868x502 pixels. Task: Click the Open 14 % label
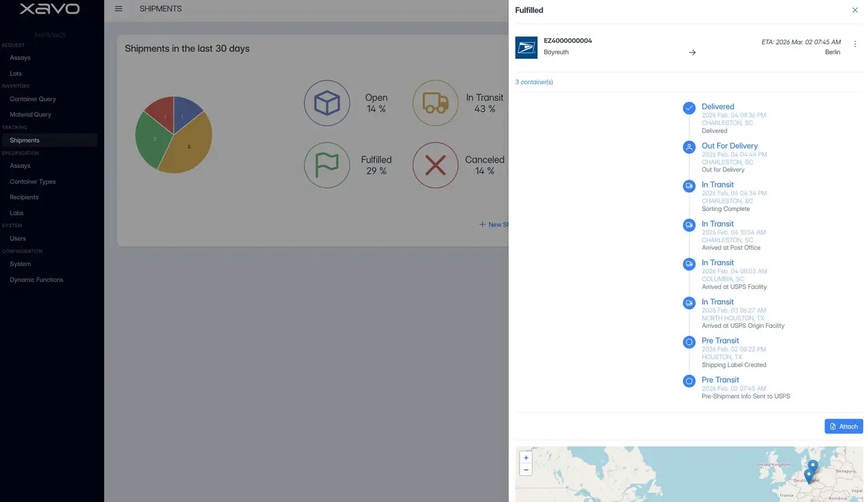click(x=376, y=103)
